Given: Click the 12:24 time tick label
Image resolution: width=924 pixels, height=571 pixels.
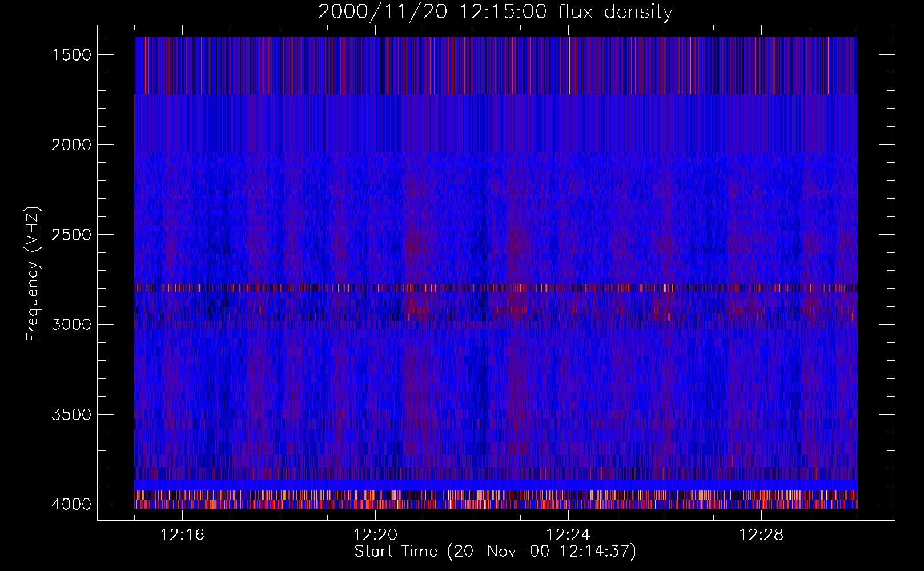Looking at the screenshot, I should [x=568, y=535].
